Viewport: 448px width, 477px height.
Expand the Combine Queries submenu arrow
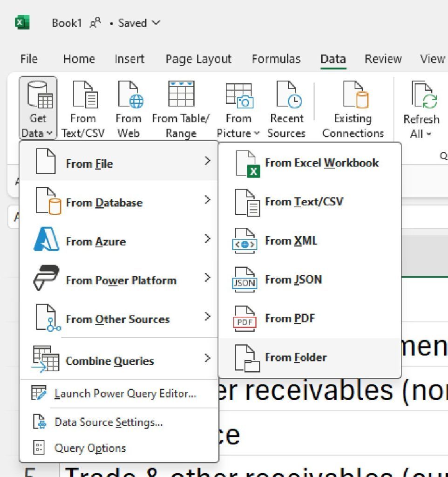click(x=207, y=358)
